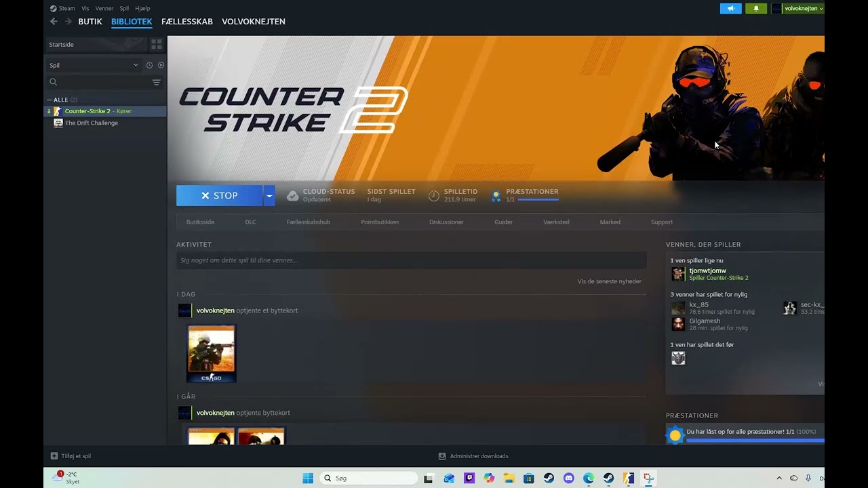The width and height of the screenshot is (868, 488).
Task: Open the Værksted link
Action: click(556, 222)
